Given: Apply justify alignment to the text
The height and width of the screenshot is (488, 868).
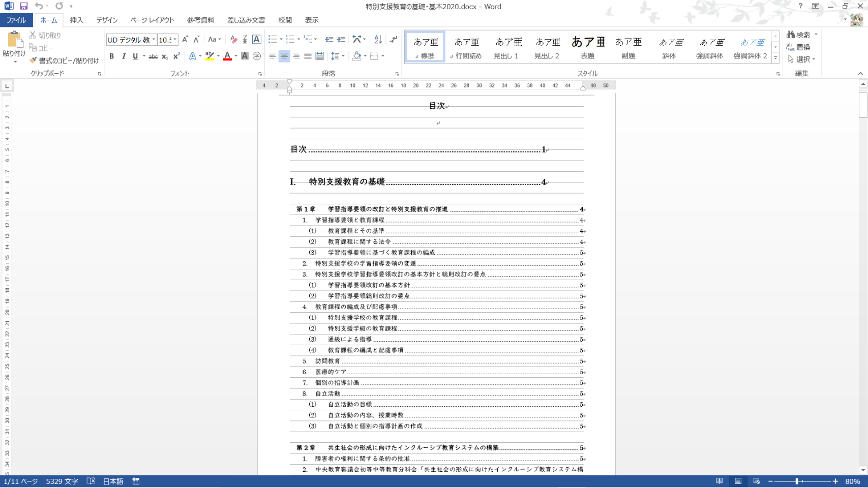Looking at the screenshot, I should pos(308,56).
